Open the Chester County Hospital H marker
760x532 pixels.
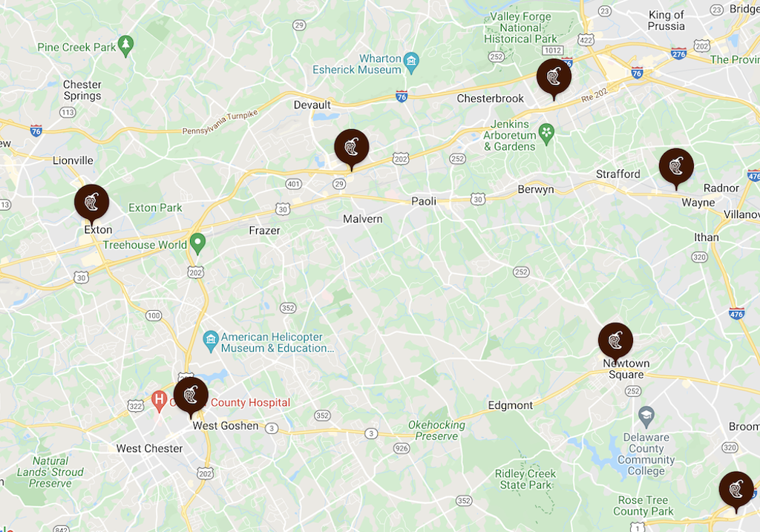click(159, 401)
